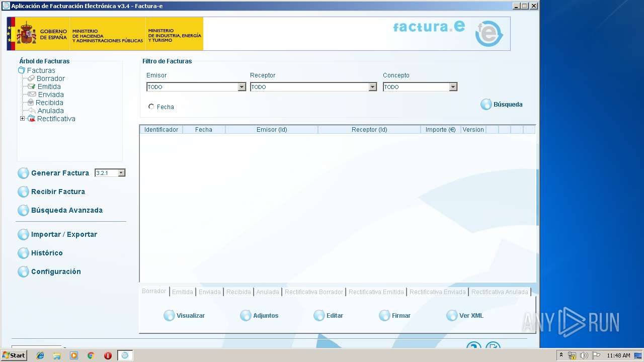644x362 pixels.
Task: Click the Importar / Exportar round icon
Action: coord(23,235)
